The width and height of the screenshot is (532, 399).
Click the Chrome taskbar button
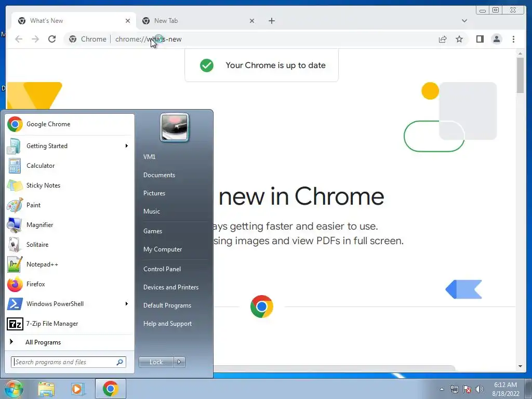[111, 389]
